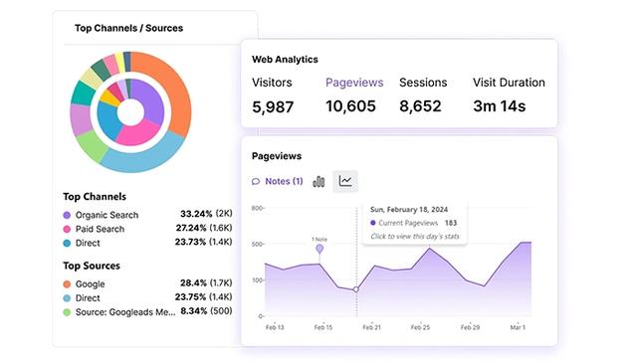This screenshot has height=364, width=637.
Task: Click the green Googleads source legend dot
Action: click(67, 312)
